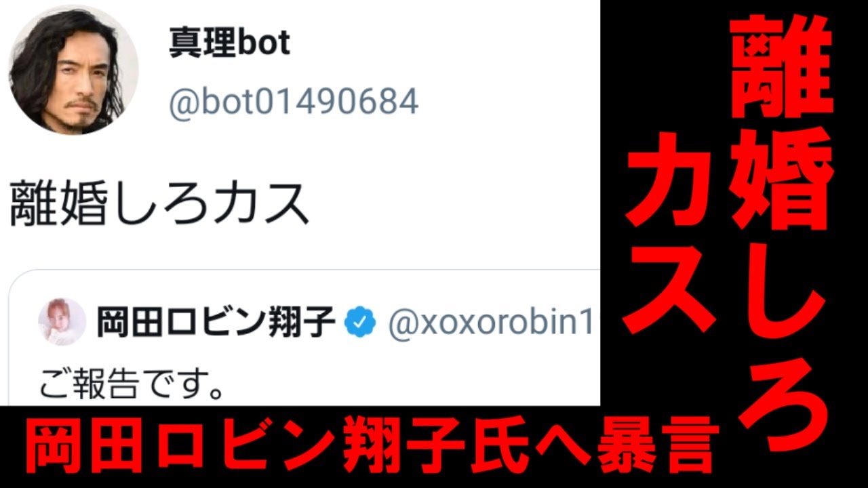
Task: Click 岡田ロビン翔子 name in quoted tweet
Action: (216, 323)
